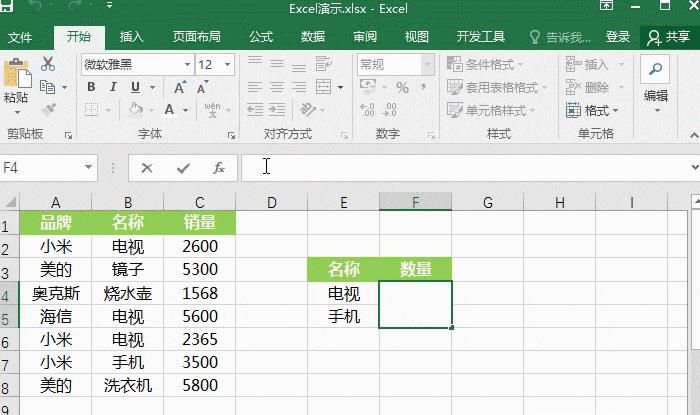The image size is (700, 415).
Task: Open 条件格式 conditional formatting menu
Action: 485,65
